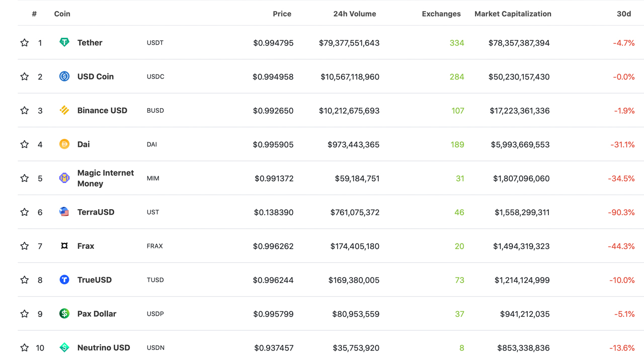Click the USD Coin logo icon
The width and height of the screenshot is (644, 362).
click(x=64, y=76)
